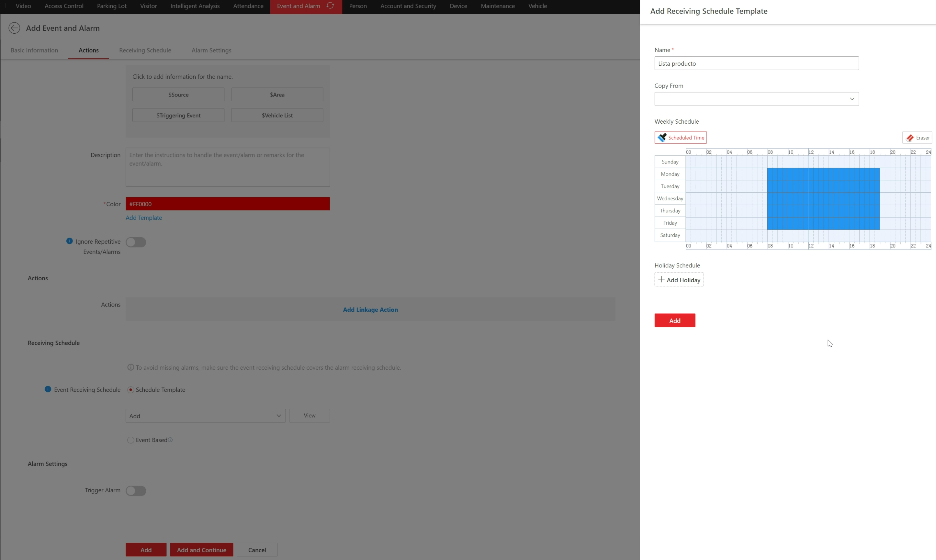The image size is (936, 560).
Task: Click the info icon after Event Based option
Action: 171,440
